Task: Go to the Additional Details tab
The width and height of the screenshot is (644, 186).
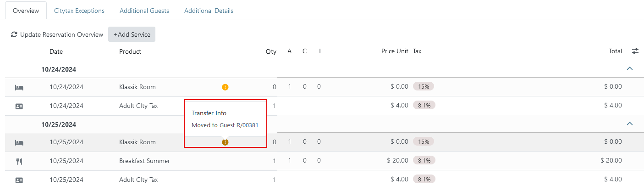Action: tap(209, 11)
